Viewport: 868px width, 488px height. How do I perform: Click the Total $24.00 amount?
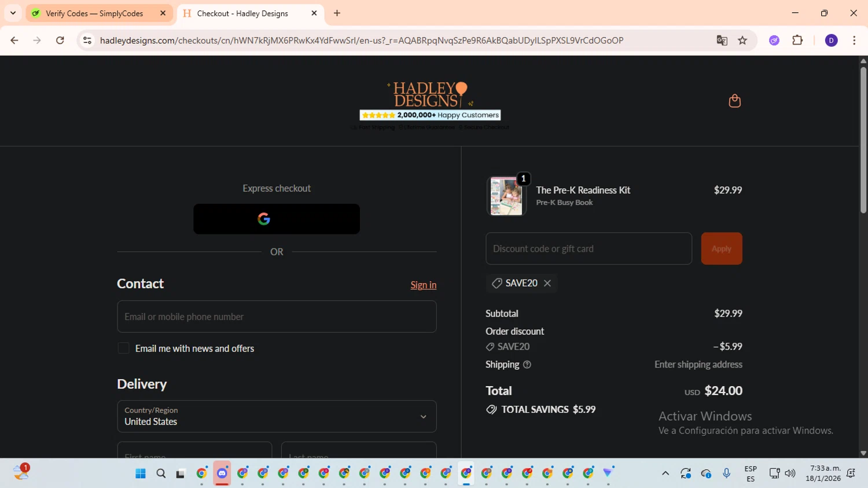tap(723, 391)
